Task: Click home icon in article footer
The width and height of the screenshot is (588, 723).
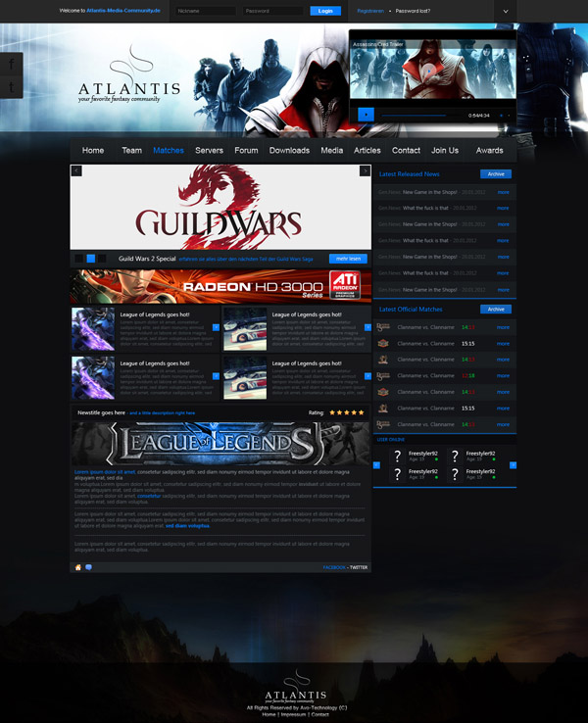Action: (78, 567)
